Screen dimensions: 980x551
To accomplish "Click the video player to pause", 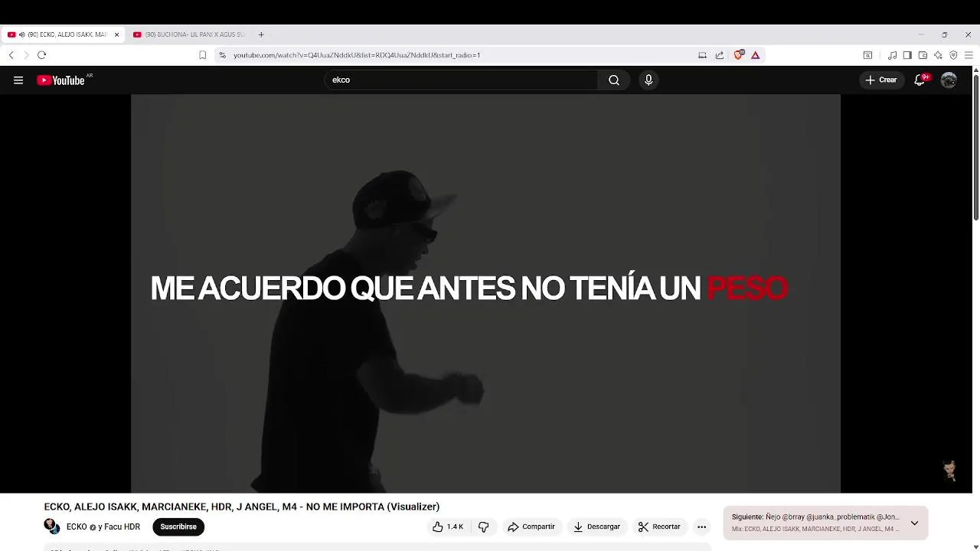I will (x=485, y=293).
